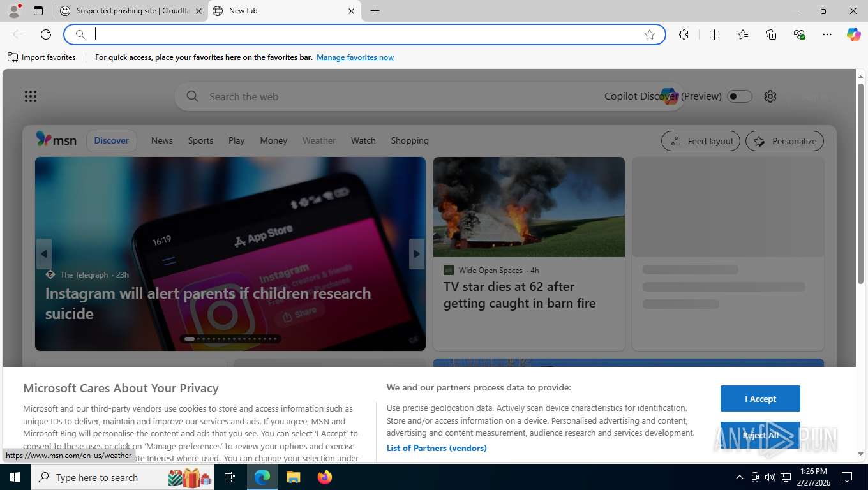Image resolution: width=868 pixels, height=490 pixels.
Task: Open the MSN apps grid launcher
Action: click(x=31, y=96)
